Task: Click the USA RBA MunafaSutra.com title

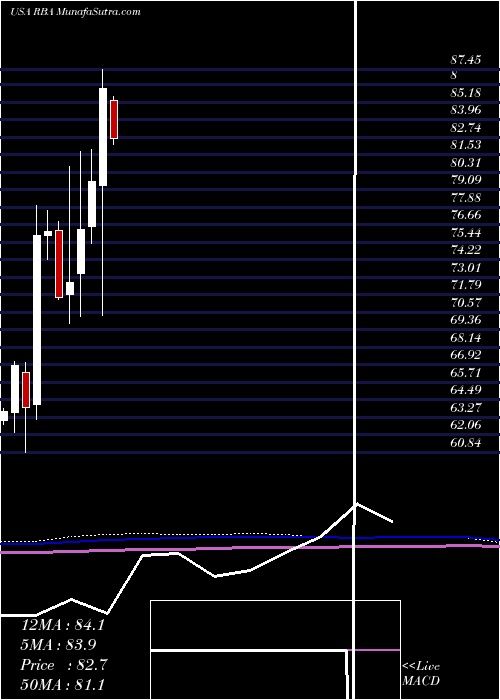Action: click(75, 11)
